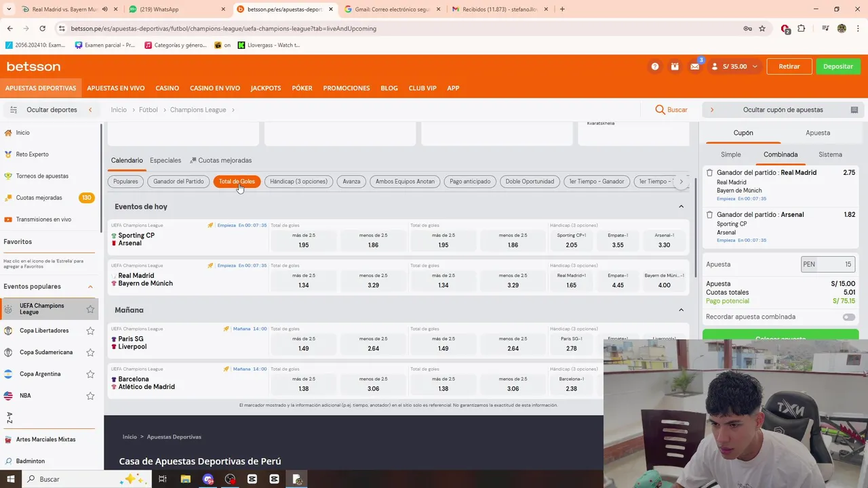Remove Real Madrid selection with trash icon

click(x=710, y=173)
